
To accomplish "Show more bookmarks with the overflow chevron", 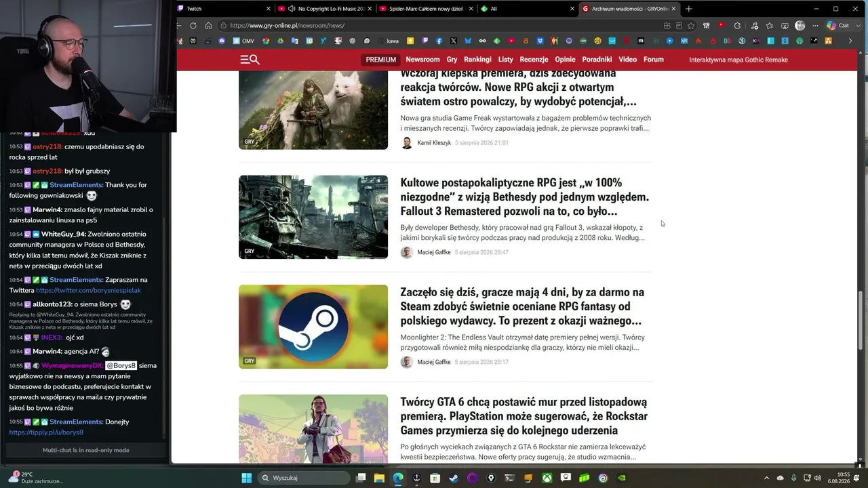I will [850, 41].
